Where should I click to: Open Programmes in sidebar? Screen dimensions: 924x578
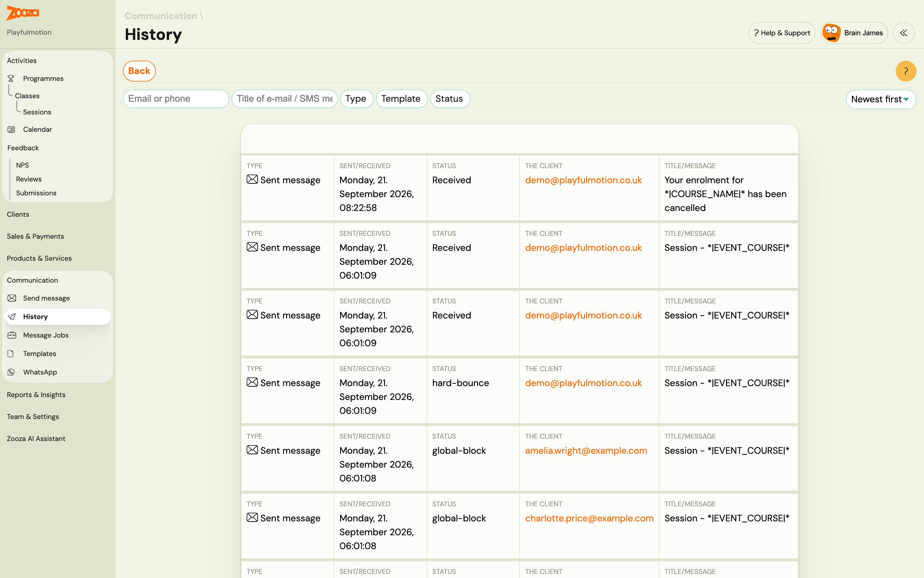coord(43,78)
